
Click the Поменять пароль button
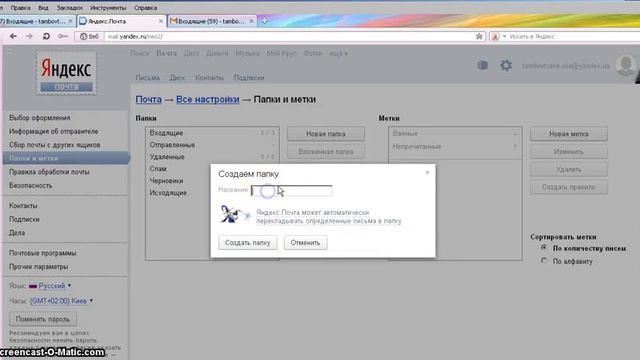[43, 319]
